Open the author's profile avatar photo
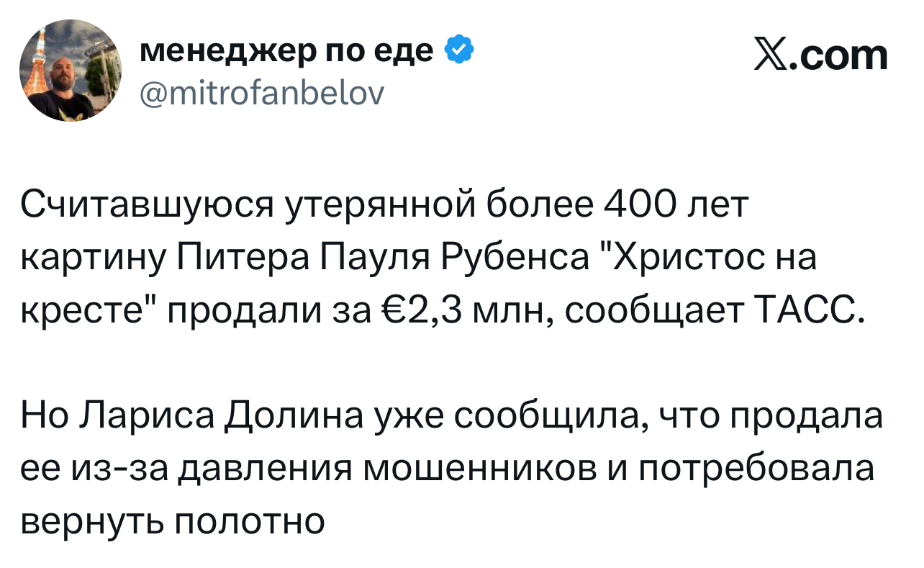924x568 pixels. click(71, 71)
